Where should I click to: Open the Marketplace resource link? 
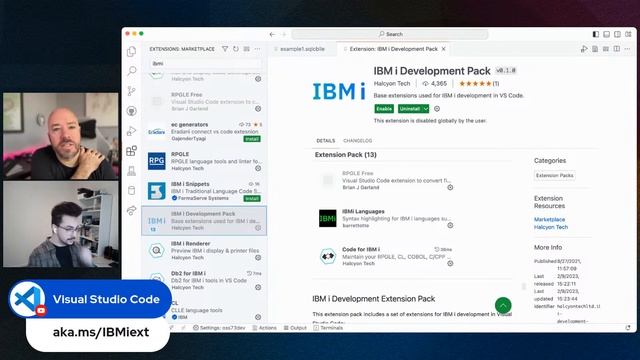(549, 220)
